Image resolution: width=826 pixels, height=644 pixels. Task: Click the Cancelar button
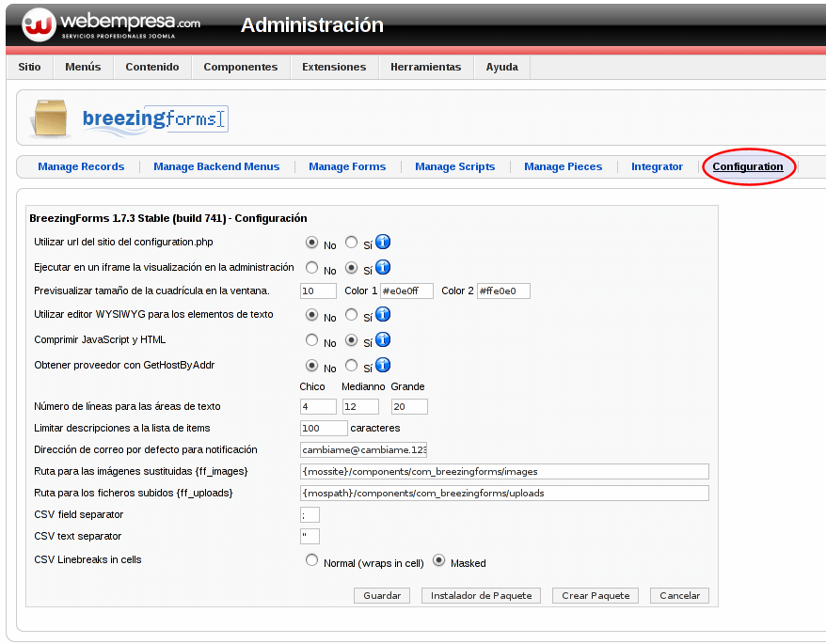click(x=679, y=595)
